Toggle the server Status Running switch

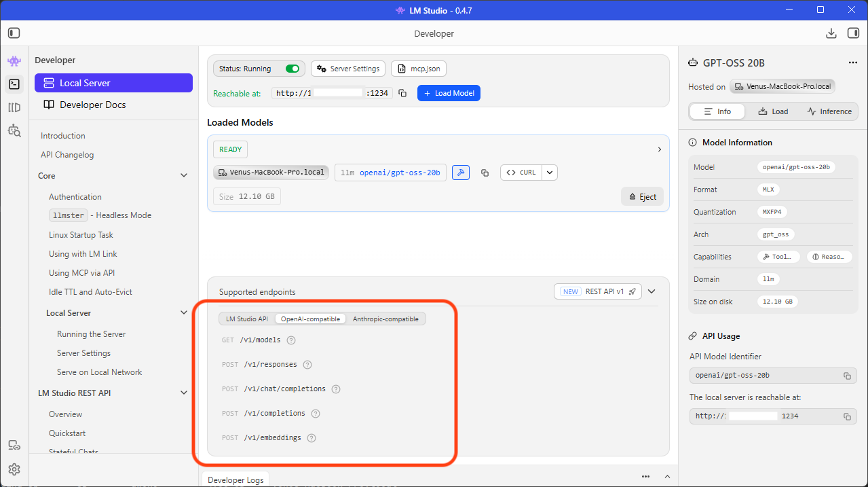tap(293, 69)
